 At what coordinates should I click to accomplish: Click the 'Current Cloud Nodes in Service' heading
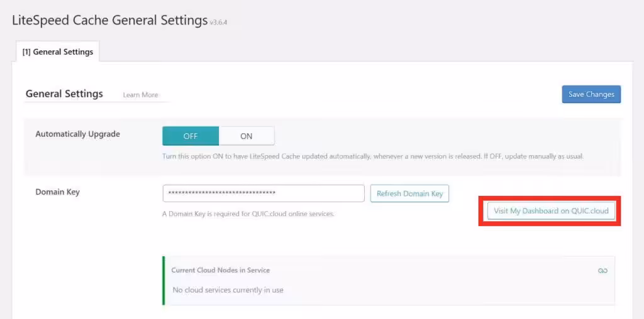(221, 270)
